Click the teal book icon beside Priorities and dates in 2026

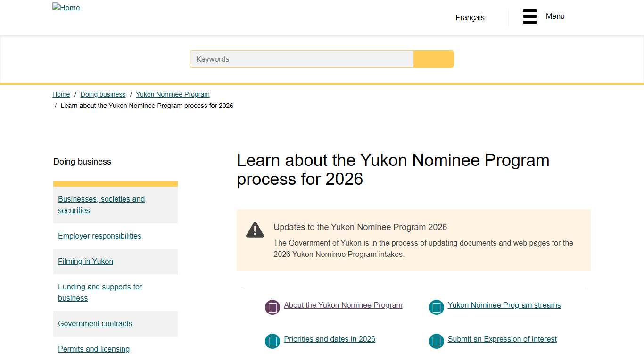[272, 341]
